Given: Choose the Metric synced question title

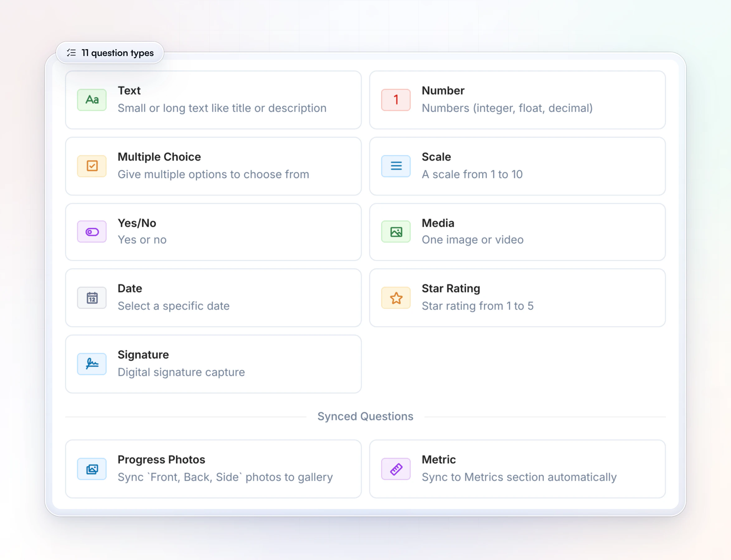Looking at the screenshot, I should coord(439,459).
